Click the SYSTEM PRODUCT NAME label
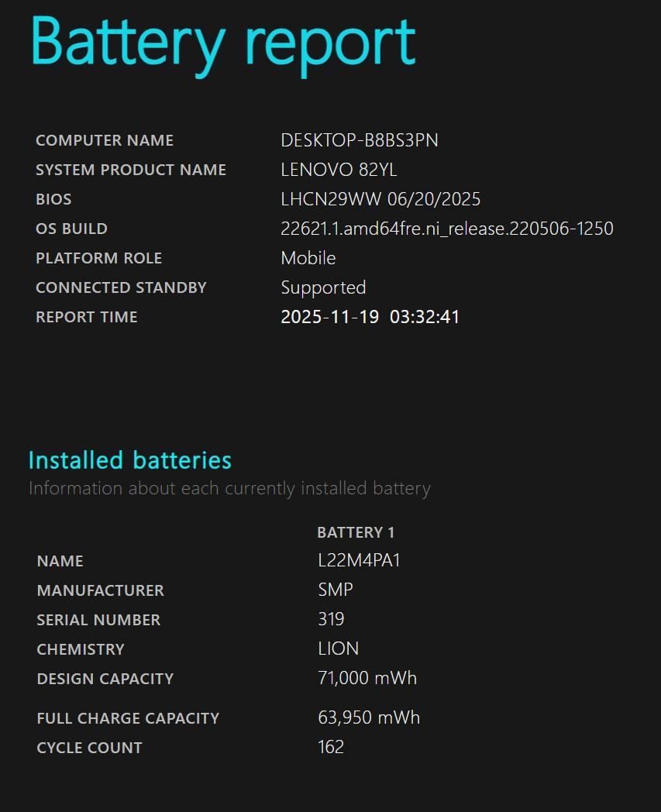 (x=131, y=170)
